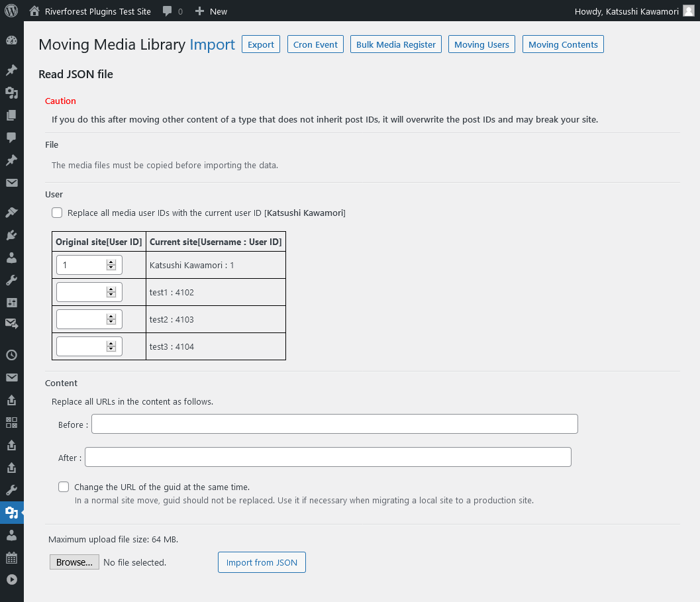
Task: Click the upload icon directly above the grid icon
Action: pos(12,400)
